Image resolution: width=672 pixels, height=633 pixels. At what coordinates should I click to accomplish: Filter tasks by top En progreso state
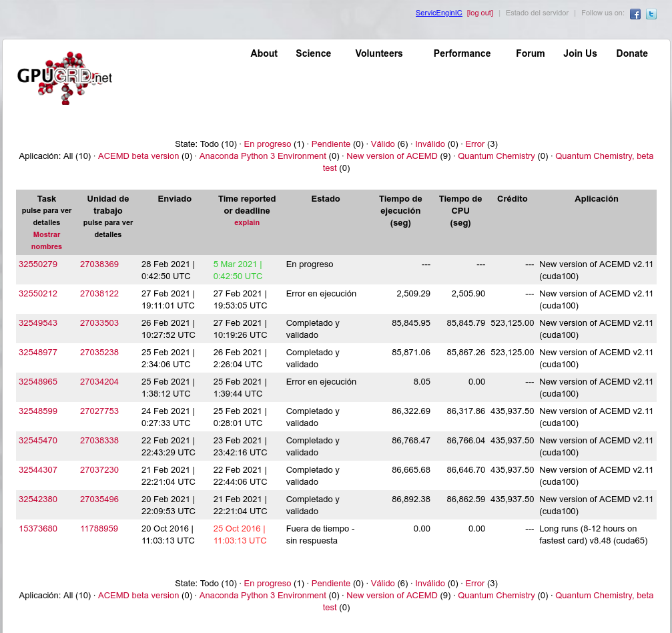tap(267, 144)
